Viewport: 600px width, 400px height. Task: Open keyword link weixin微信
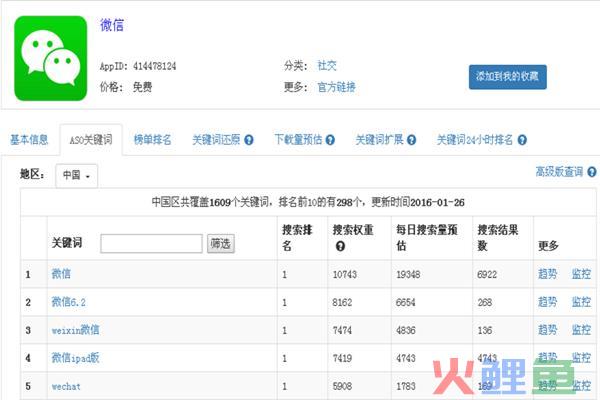pyautogui.click(x=75, y=330)
